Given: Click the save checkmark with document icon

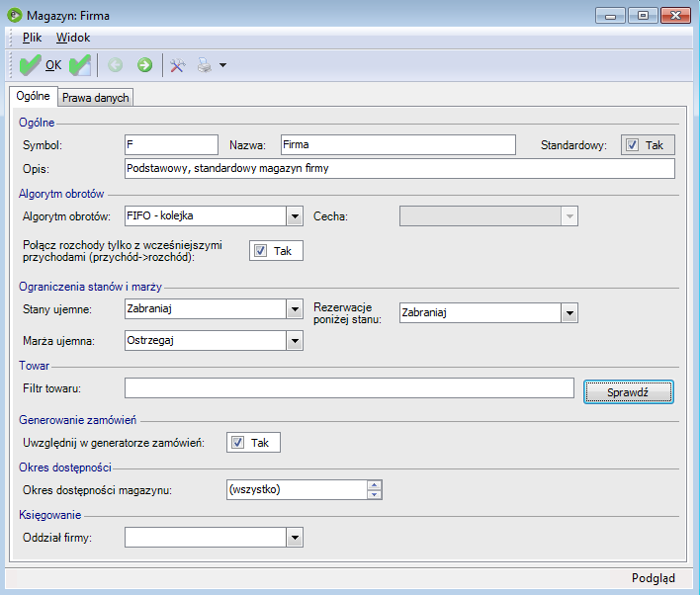Looking at the screenshot, I should 80,65.
